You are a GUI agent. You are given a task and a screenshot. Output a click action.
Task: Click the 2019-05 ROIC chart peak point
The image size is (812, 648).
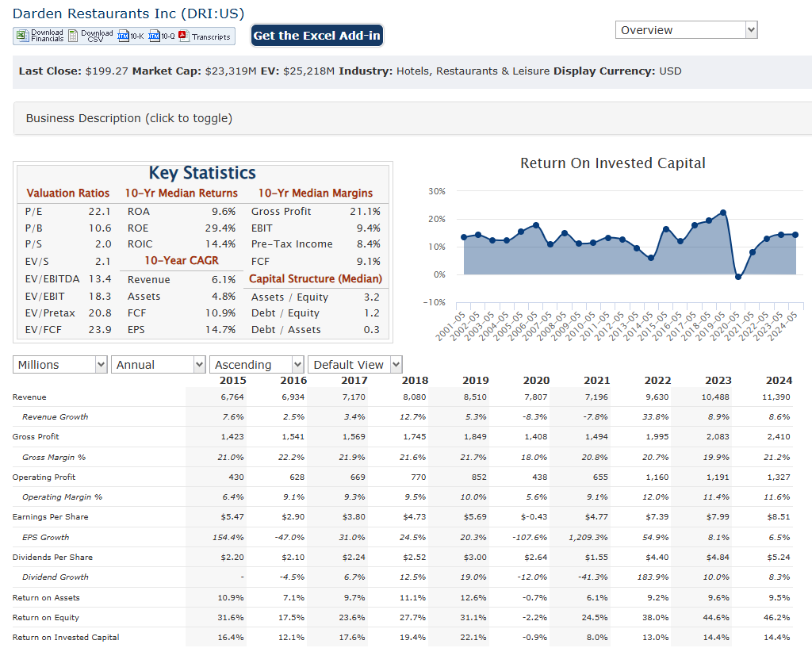pyautogui.click(x=723, y=213)
